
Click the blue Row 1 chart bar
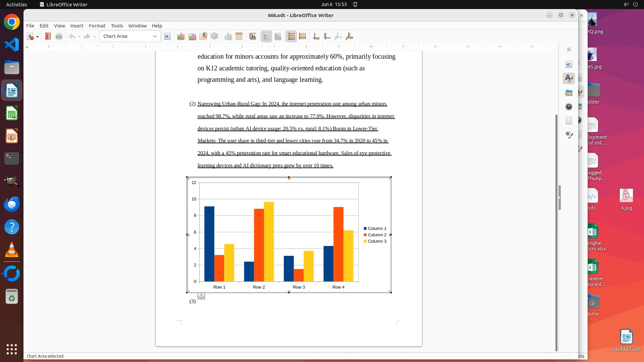click(x=209, y=244)
